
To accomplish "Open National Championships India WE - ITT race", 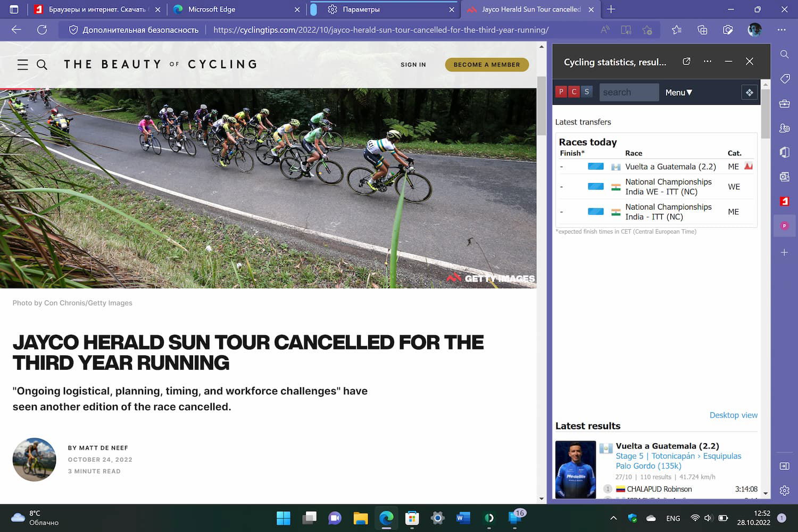I will tap(668, 187).
